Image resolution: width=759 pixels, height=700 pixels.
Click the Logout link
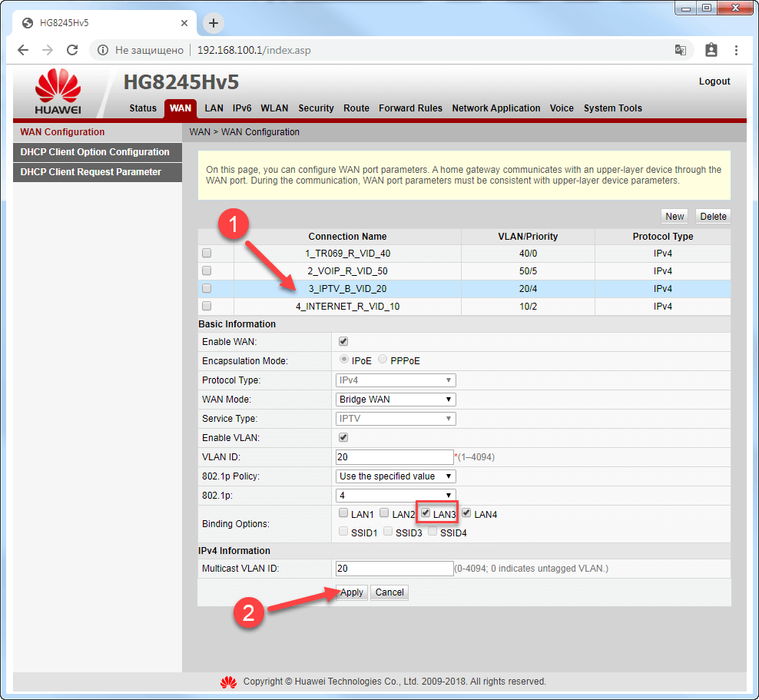point(714,81)
